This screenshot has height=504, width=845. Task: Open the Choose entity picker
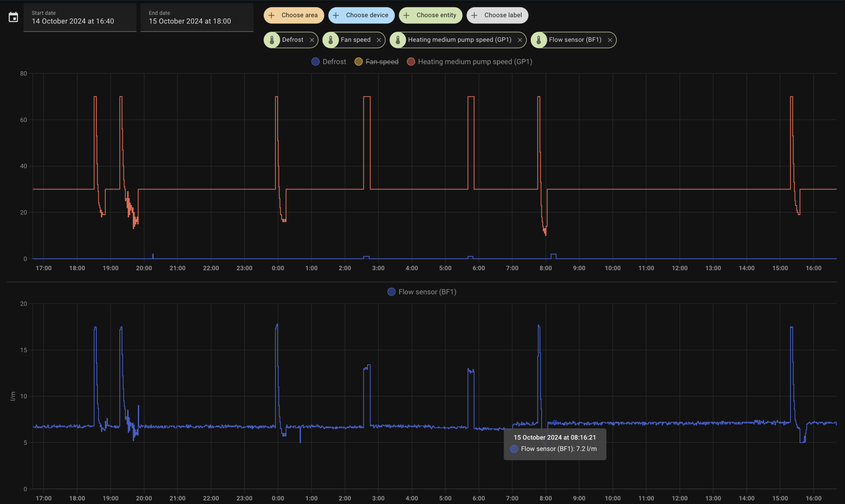[430, 15]
